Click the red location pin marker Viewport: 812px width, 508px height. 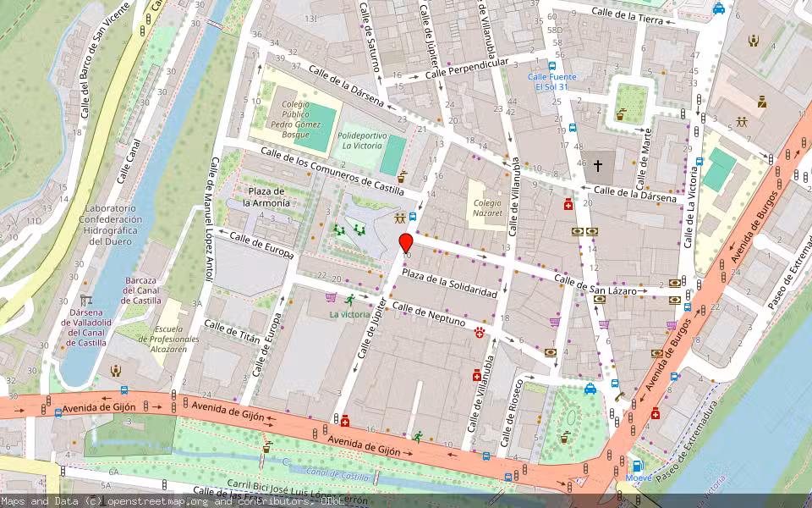coord(406,244)
